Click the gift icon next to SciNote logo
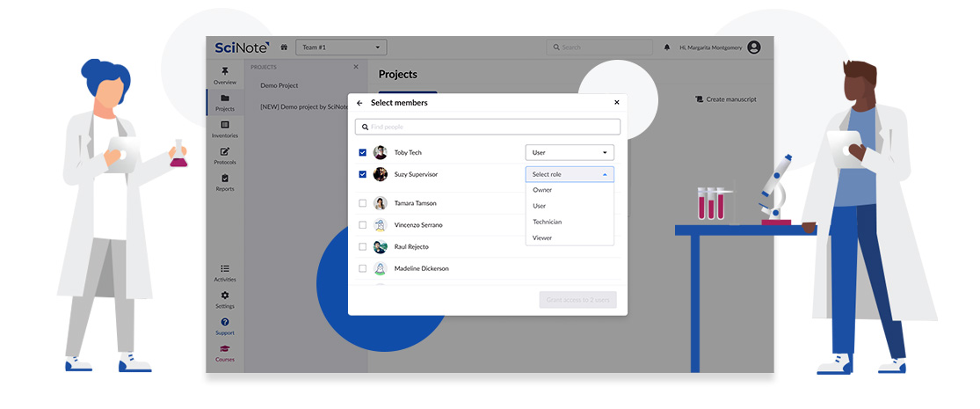This screenshot has height=409, width=980. [x=284, y=47]
